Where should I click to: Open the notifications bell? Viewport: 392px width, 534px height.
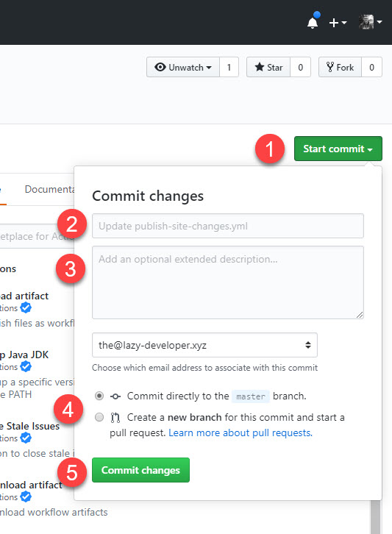313,22
